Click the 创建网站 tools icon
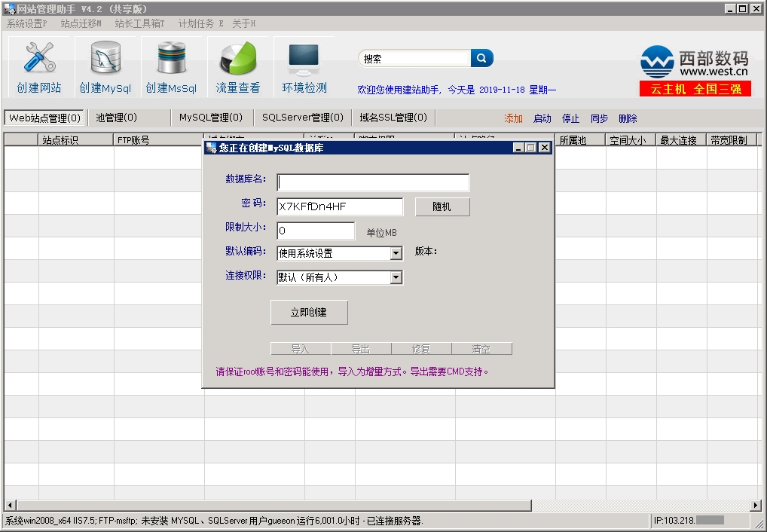 (39, 59)
